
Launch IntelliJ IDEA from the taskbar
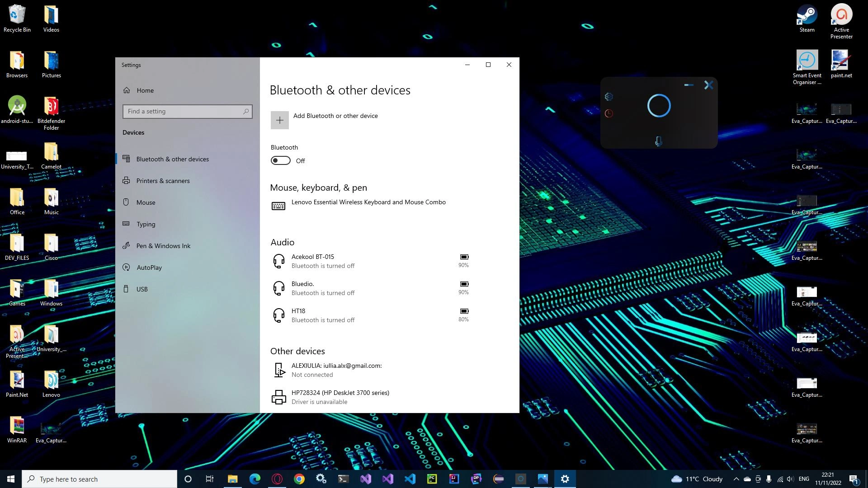(x=454, y=479)
